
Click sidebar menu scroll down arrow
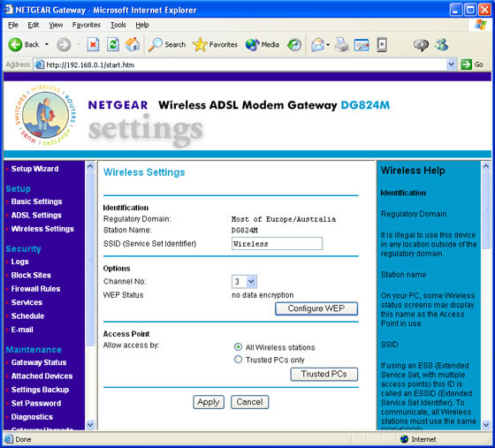pos(90,425)
